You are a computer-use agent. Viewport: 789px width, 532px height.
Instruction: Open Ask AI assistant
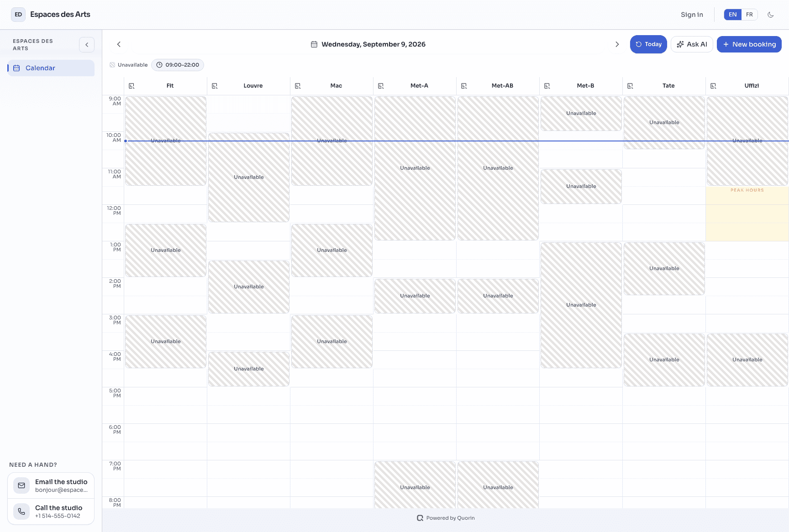pyautogui.click(x=692, y=44)
